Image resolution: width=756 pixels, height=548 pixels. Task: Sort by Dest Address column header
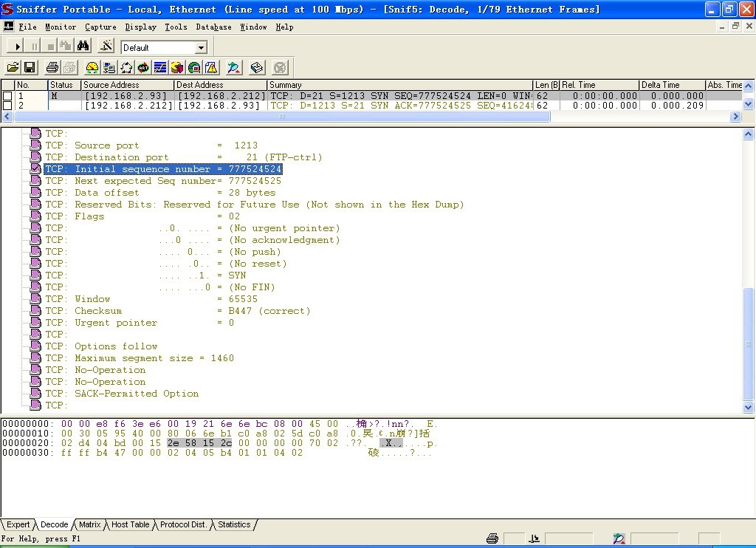(x=220, y=85)
